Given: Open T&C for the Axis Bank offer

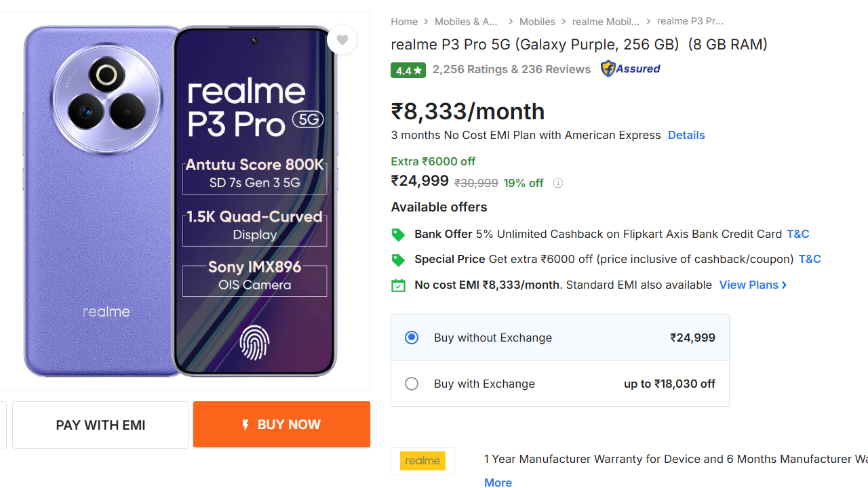Looking at the screenshot, I should coord(797,234).
